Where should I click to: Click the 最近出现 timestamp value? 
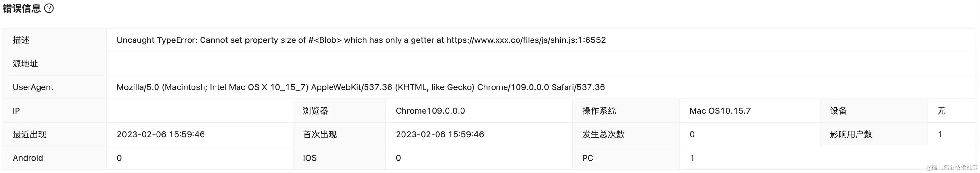click(160, 134)
